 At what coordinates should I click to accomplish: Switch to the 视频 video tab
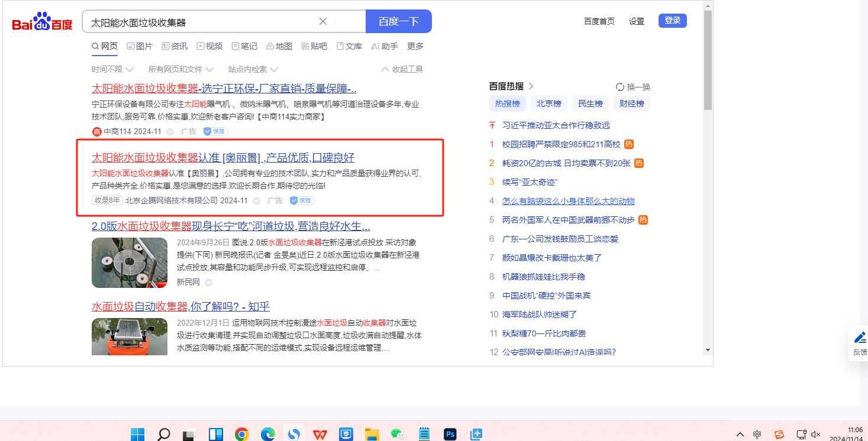point(209,46)
